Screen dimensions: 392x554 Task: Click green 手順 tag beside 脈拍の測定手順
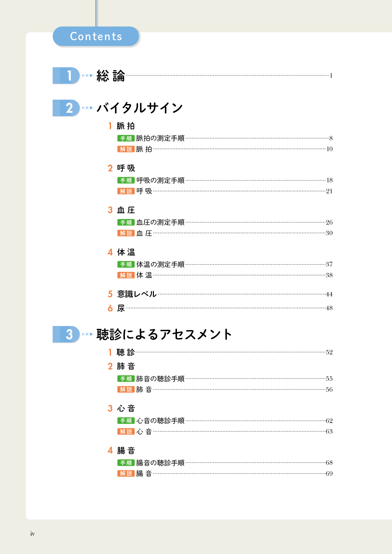pyautogui.click(x=126, y=138)
